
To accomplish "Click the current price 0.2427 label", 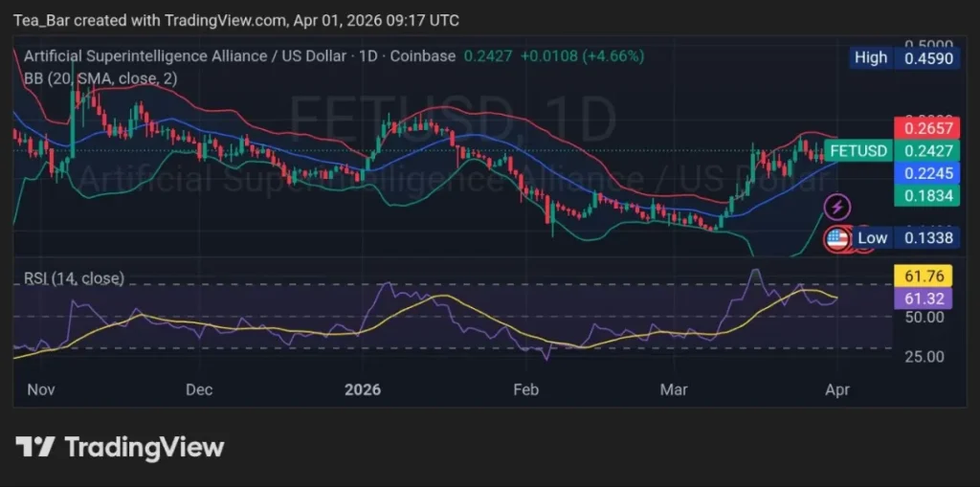I will pyautogui.click(x=925, y=151).
